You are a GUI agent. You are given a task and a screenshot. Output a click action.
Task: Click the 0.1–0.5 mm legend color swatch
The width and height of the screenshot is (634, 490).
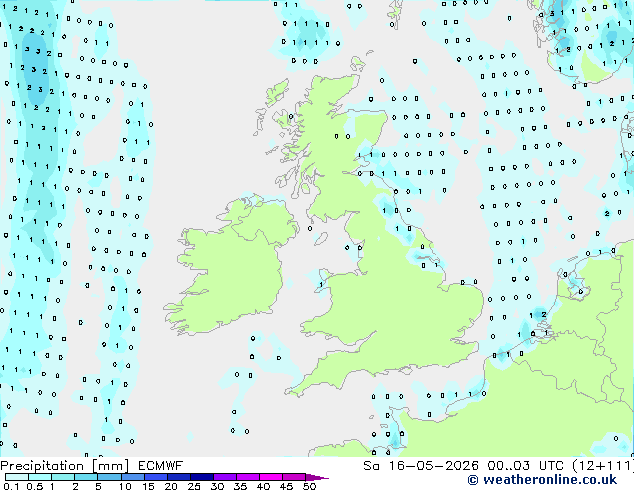pos(17,477)
